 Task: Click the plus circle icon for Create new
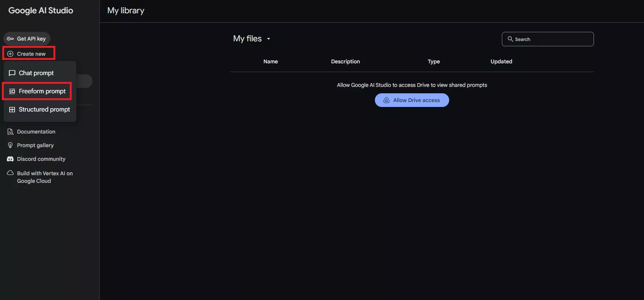(10, 54)
